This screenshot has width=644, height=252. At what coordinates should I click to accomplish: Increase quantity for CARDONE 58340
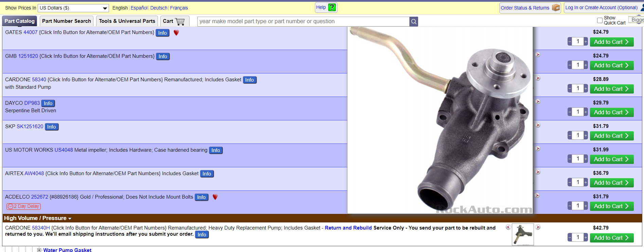(586, 88)
